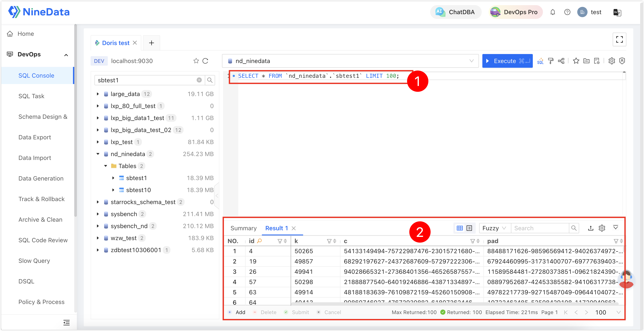644x331 pixels.
Task: Add a new row to results
Action: pyautogui.click(x=237, y=312)
